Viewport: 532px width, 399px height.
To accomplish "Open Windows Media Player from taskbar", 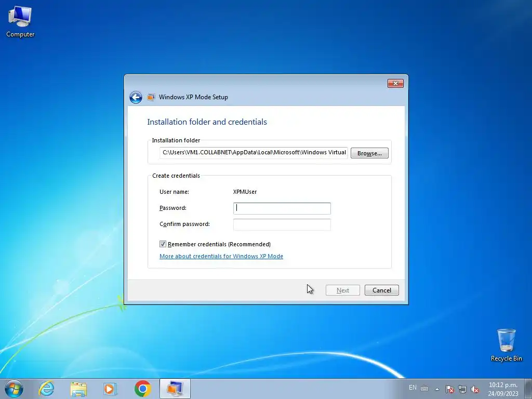I will click(110, 389).
